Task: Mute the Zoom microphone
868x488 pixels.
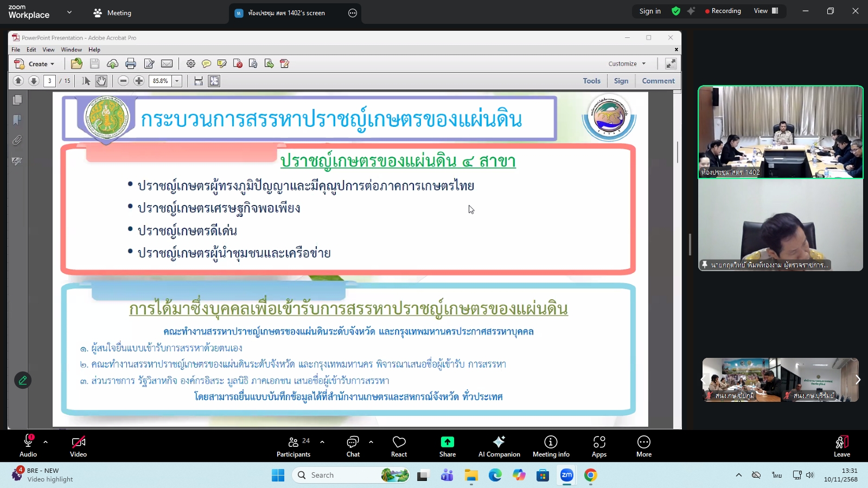Action: coord(28,446)
